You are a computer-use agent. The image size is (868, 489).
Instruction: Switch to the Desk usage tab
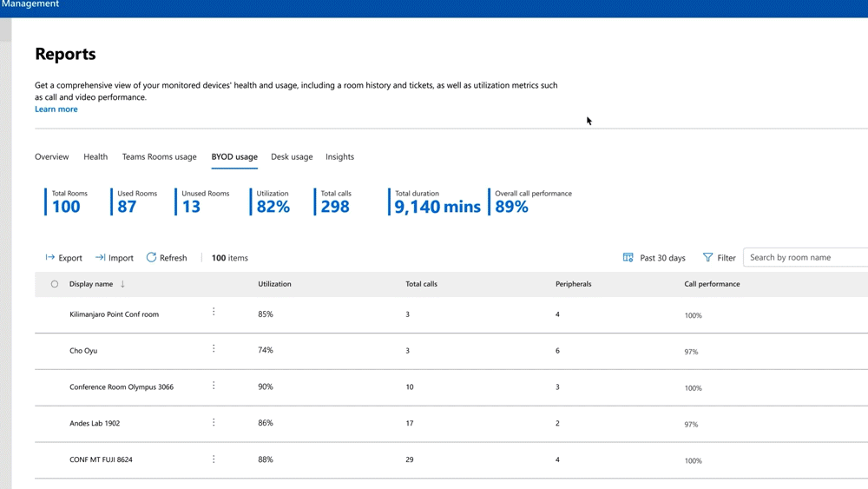pos(292,157)
